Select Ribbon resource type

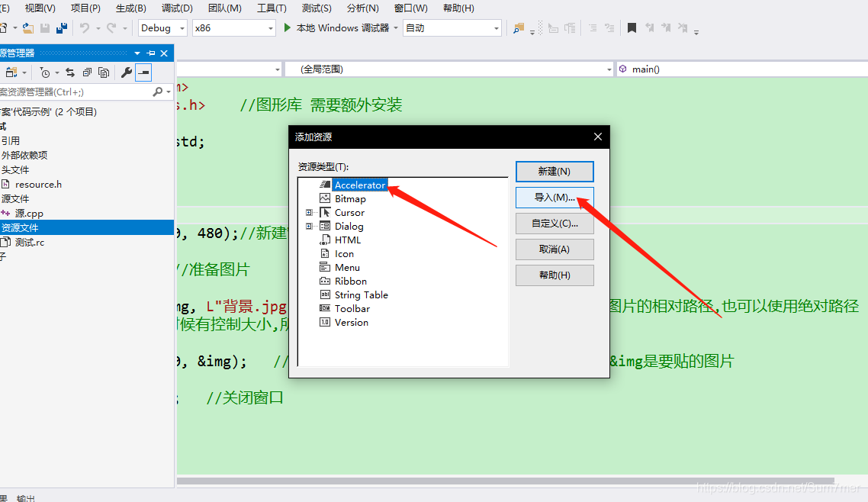tap(350, 282)
